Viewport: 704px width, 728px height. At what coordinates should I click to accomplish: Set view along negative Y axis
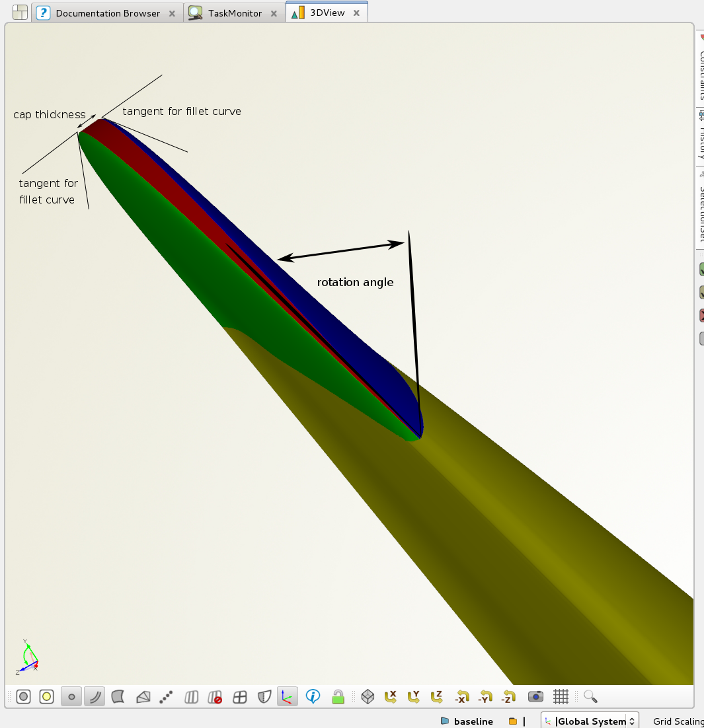[486, 696]
